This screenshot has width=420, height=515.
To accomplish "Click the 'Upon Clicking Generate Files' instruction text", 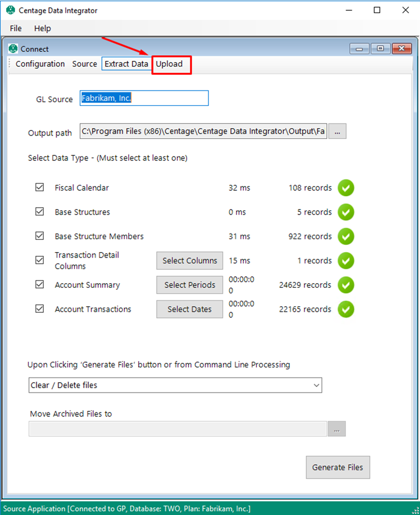I will coord(159,365).
